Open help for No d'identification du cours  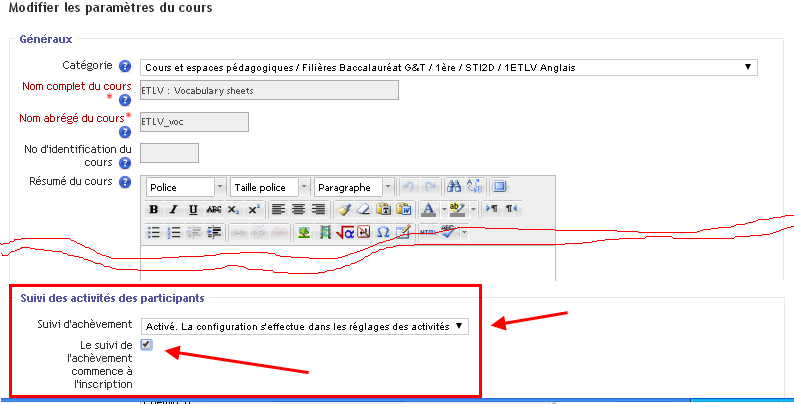click(125, 164)
